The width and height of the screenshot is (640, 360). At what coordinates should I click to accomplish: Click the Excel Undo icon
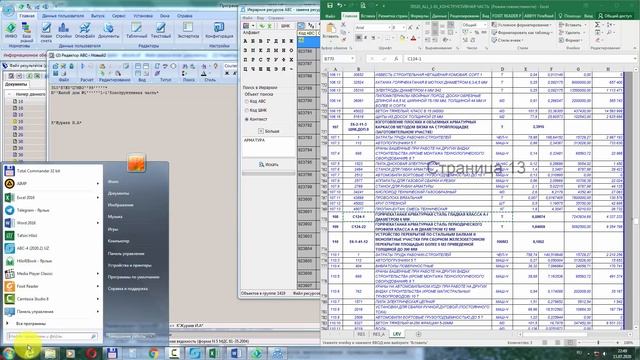[x=340, y=5]
